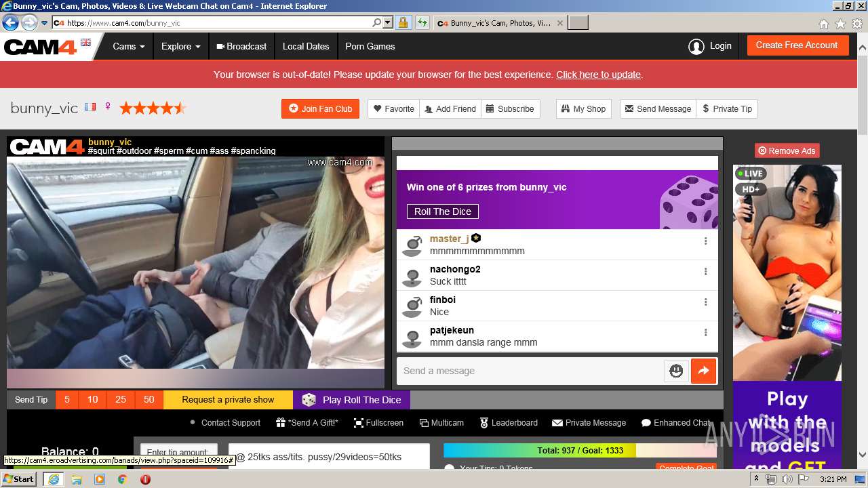Open Multicam view
This screenshot has height=488, width=868.
[441, 423]
